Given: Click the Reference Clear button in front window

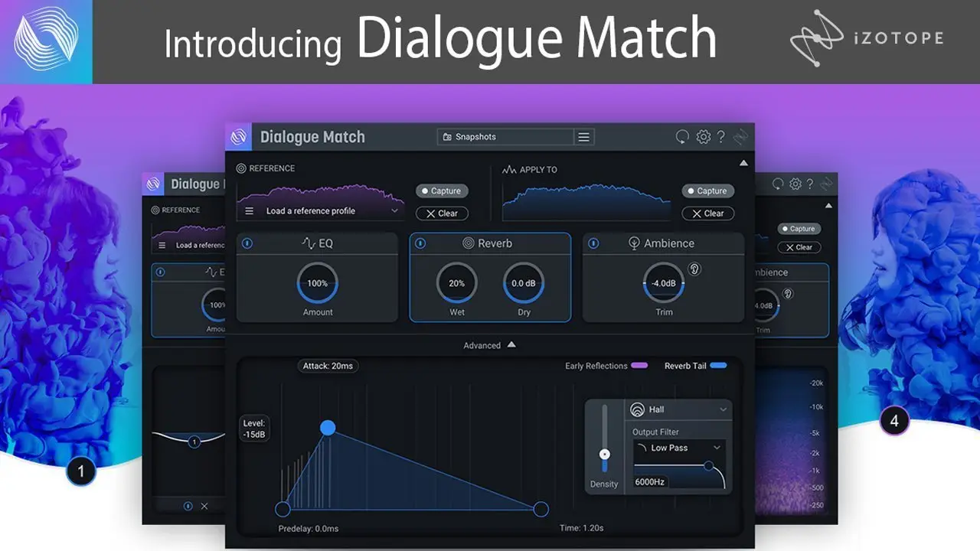Looking at the screenshot, I should 442,214.
